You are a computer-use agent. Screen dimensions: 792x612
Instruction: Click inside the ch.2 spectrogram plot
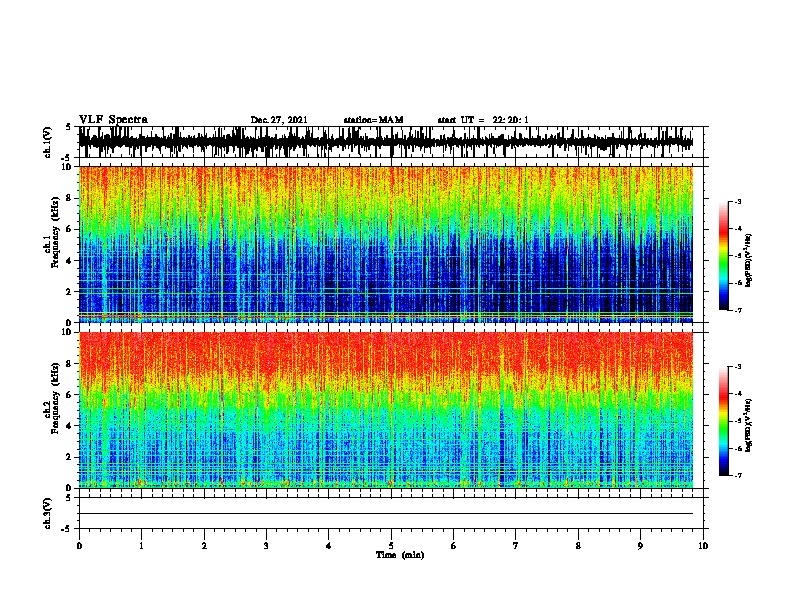[386, 410]
